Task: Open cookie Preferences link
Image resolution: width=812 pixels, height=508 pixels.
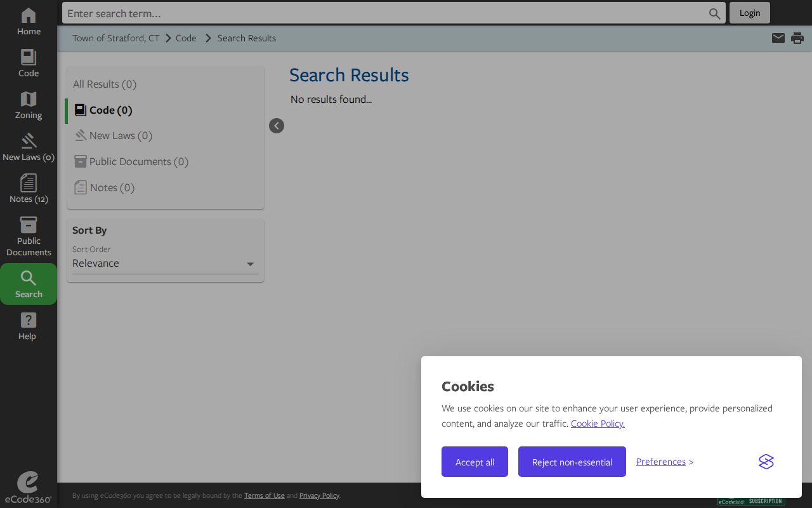Action: tap(661, 462)
